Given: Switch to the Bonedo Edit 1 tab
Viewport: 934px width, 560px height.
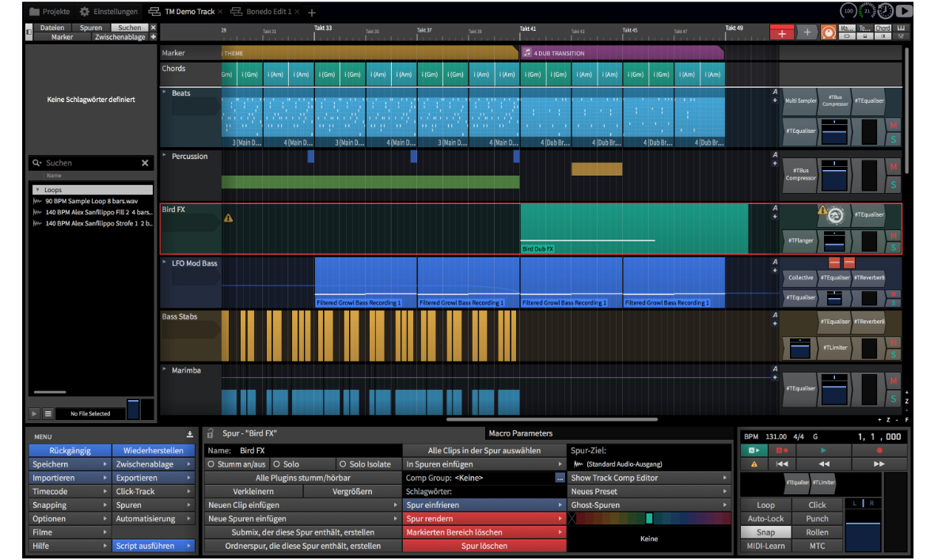Looking at the screenshot, I should click(x=262, y=11).
